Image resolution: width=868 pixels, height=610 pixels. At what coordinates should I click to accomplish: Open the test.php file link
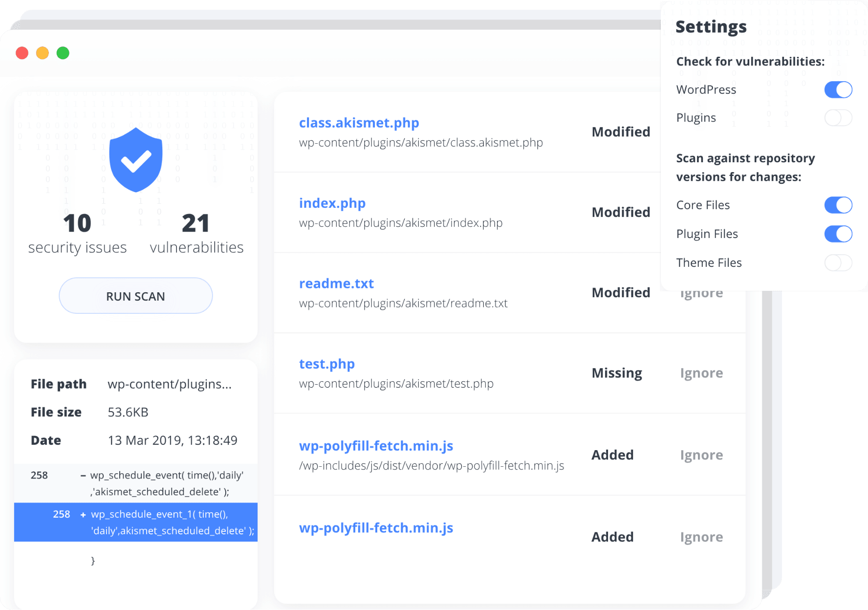[x=327, y=364]
